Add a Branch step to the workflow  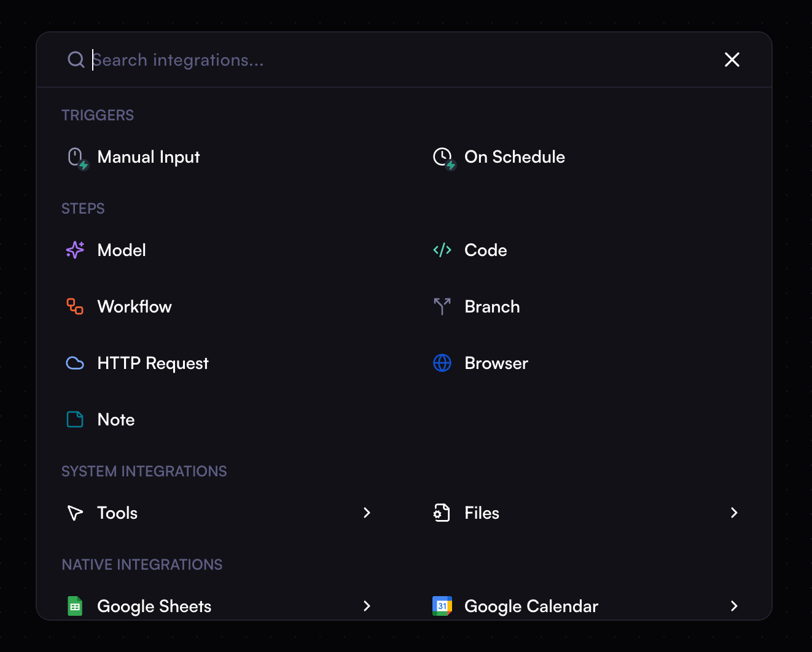tap(491, 306)
